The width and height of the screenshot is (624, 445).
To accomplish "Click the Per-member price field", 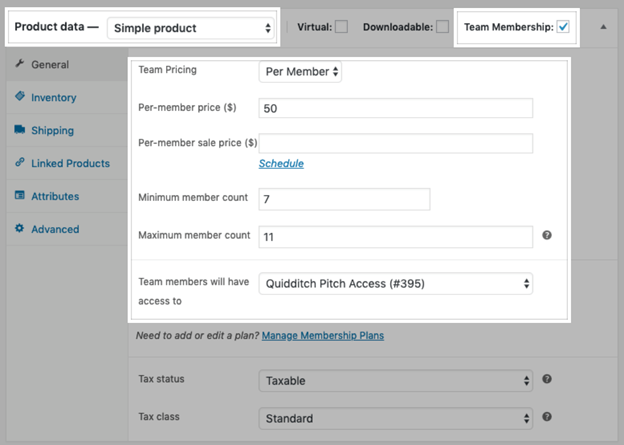I will coord(396,108).
